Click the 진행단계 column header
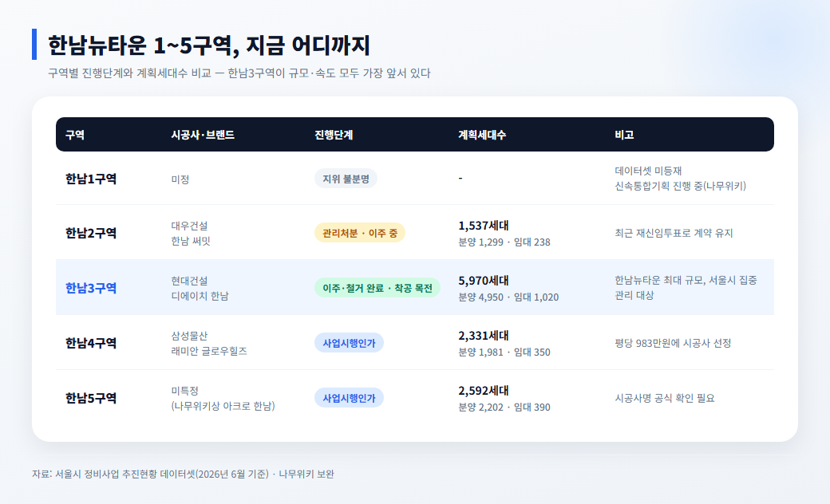Screen dimensions: 830x504 334,135
